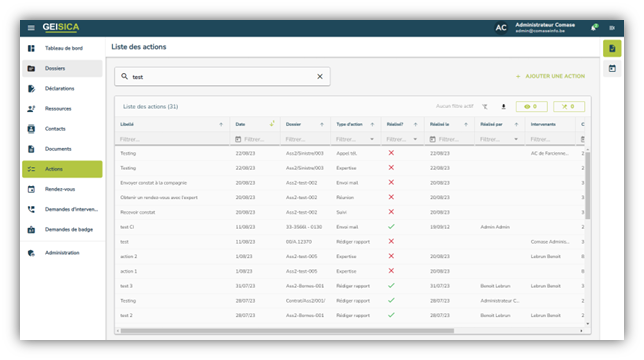
Task: Click the Contacts sidebar icon
Action: (x=31, y=129)
